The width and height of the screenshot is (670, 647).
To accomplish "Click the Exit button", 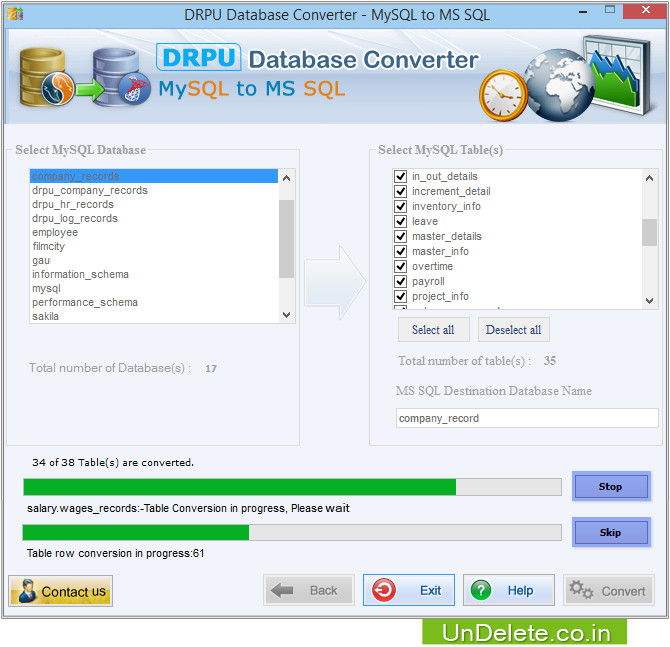I will (409, 590).
